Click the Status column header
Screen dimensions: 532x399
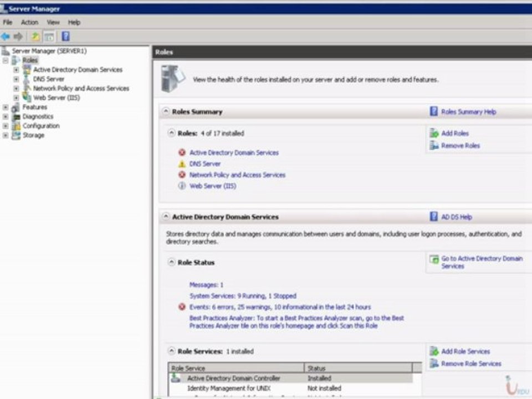(359, 368)
